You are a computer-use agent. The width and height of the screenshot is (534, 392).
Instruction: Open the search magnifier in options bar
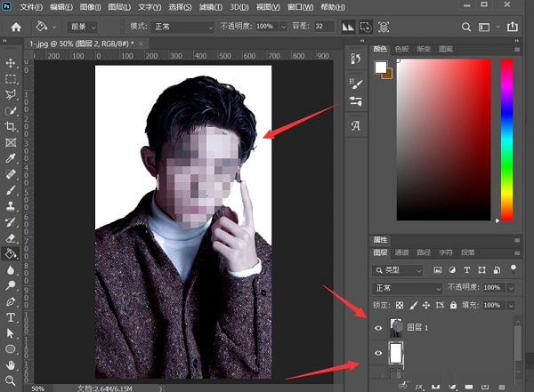466,27
